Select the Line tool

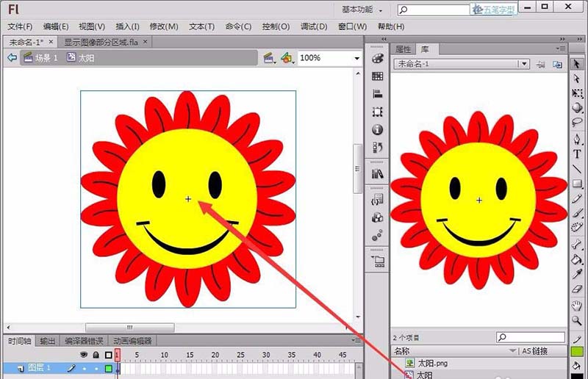point(577,169)
